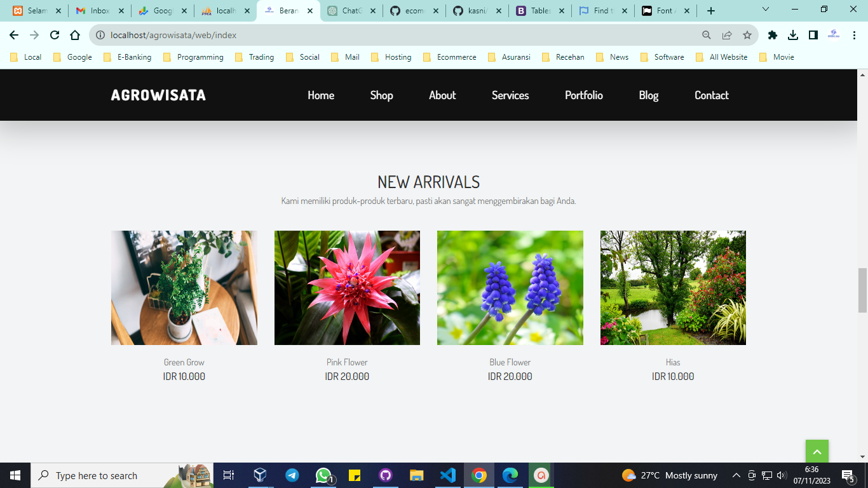The image size is (868, 488).
Task: Open the Chrome extensions puzzle icon
Action: click(773, 35)
